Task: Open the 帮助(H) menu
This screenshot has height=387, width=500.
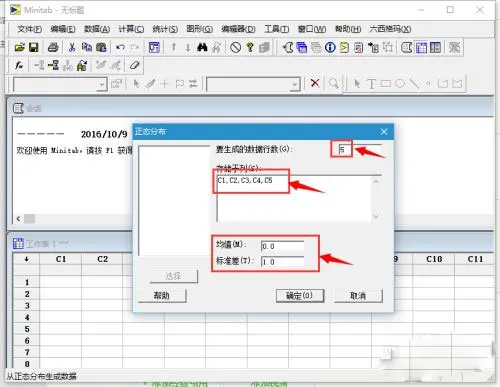Action: (x=348, y=29)
